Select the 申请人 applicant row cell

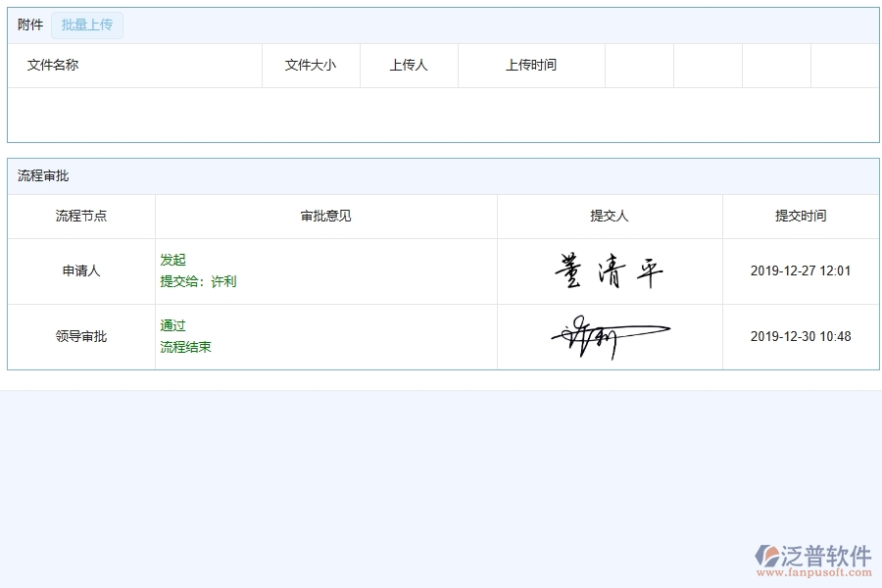[x=81, y=270]
